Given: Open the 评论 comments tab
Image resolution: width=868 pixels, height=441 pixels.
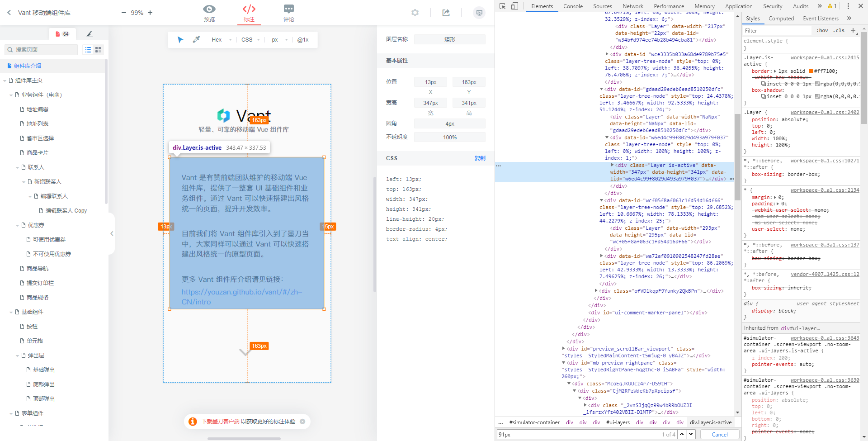Looking at the screenshot, I should coord(289,13).
